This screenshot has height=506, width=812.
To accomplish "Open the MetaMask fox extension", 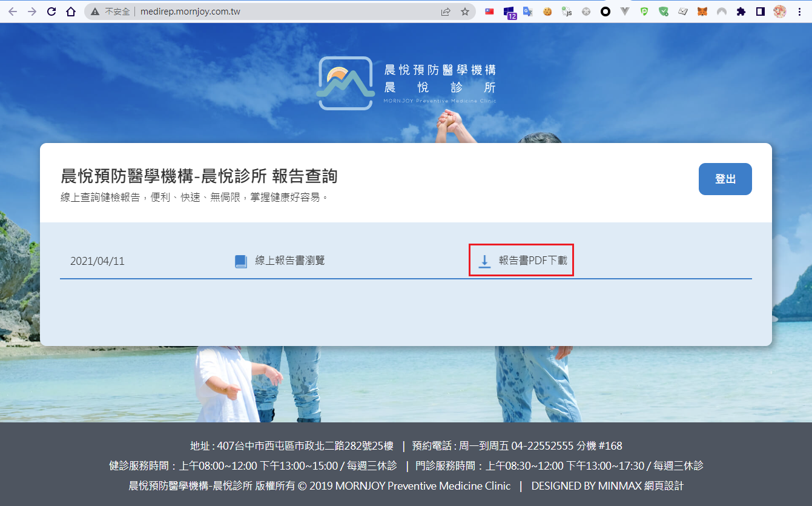I will point(702,12).
